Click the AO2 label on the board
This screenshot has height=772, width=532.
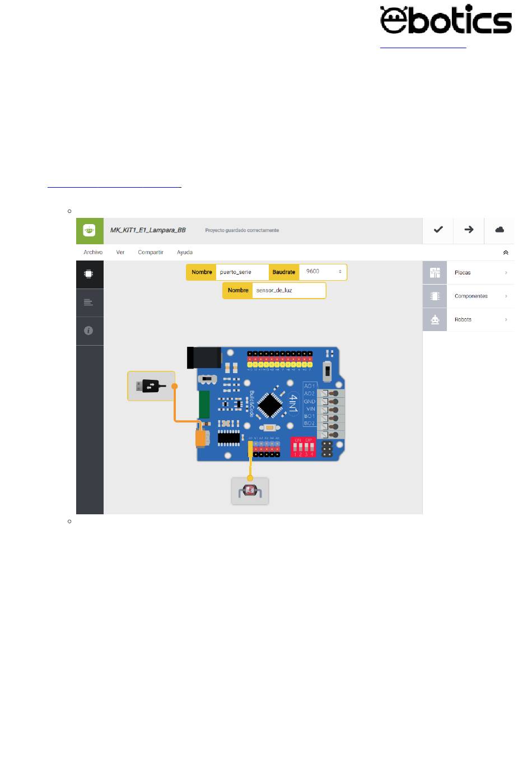[x=310, y=393]
